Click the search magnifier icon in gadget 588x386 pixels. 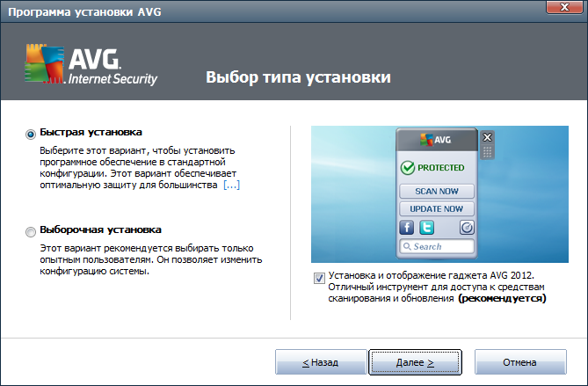pos(407,246)
